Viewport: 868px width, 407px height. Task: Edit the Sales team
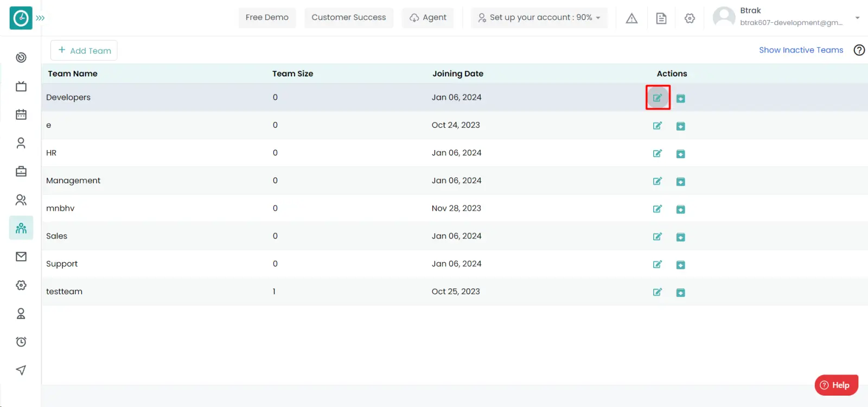658,236
